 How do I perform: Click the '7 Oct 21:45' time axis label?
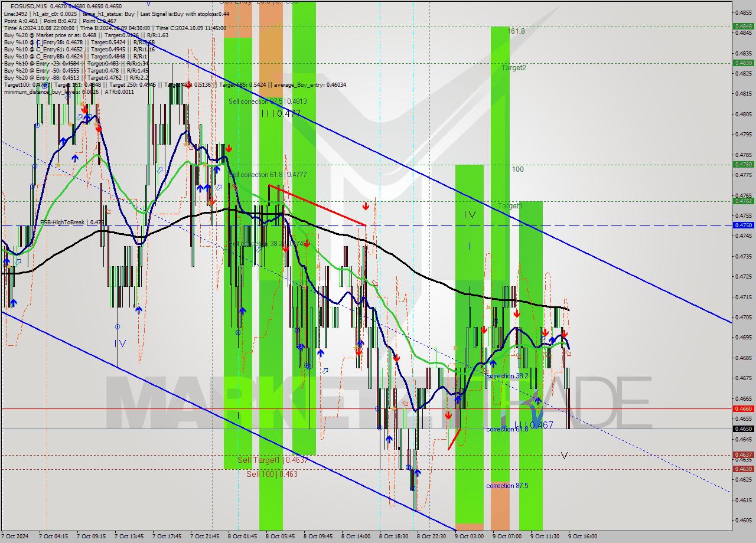tap(204, 537)
